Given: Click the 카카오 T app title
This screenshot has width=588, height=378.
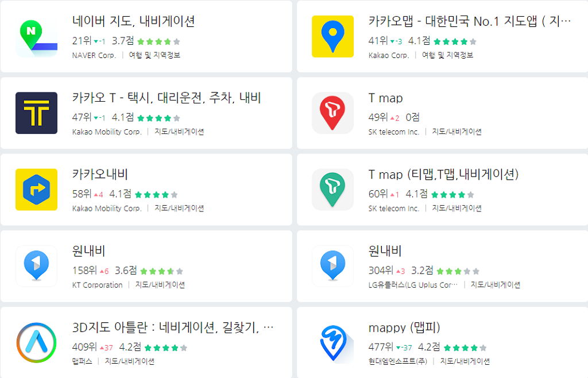Looking at the screenshot, I should [167, 98].
